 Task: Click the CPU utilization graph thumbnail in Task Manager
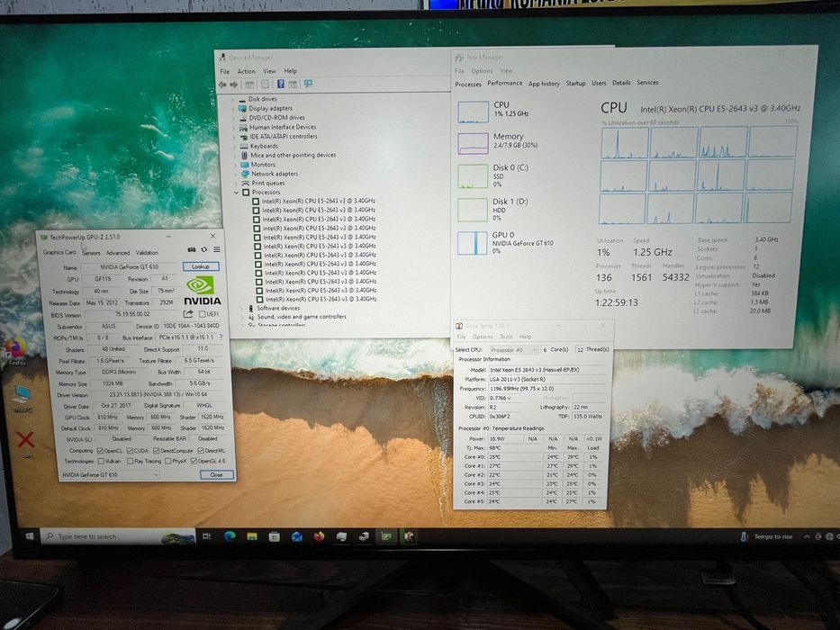coord(473,112)
